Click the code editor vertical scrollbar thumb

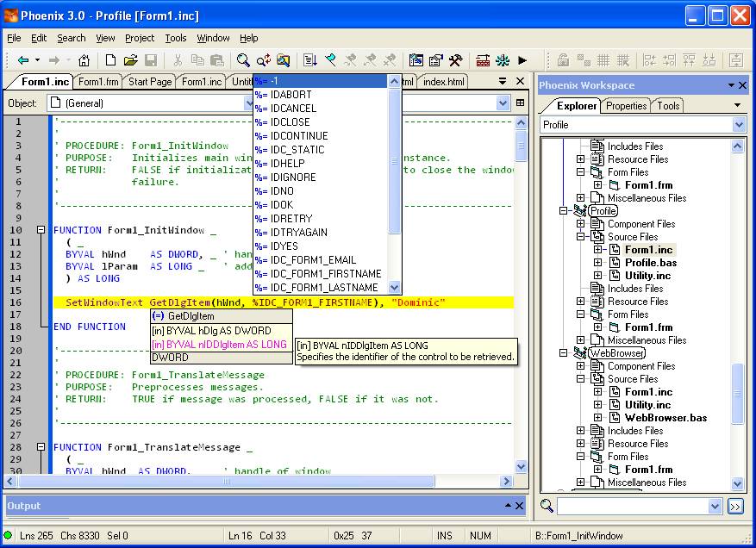click(x=521, y=146)
